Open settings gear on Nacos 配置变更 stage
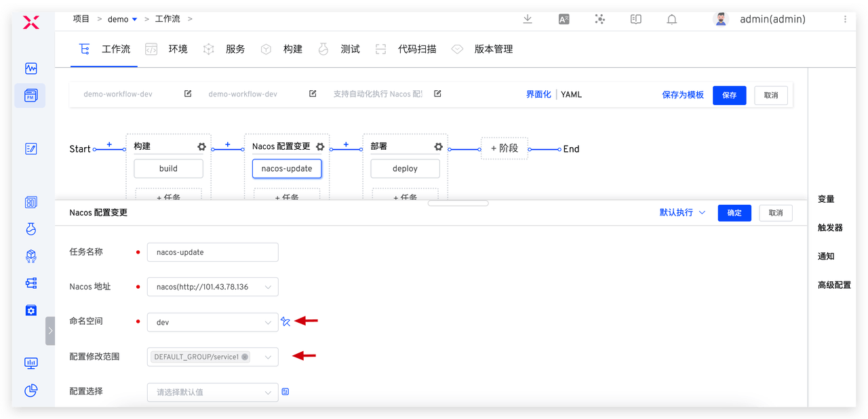 319,146
